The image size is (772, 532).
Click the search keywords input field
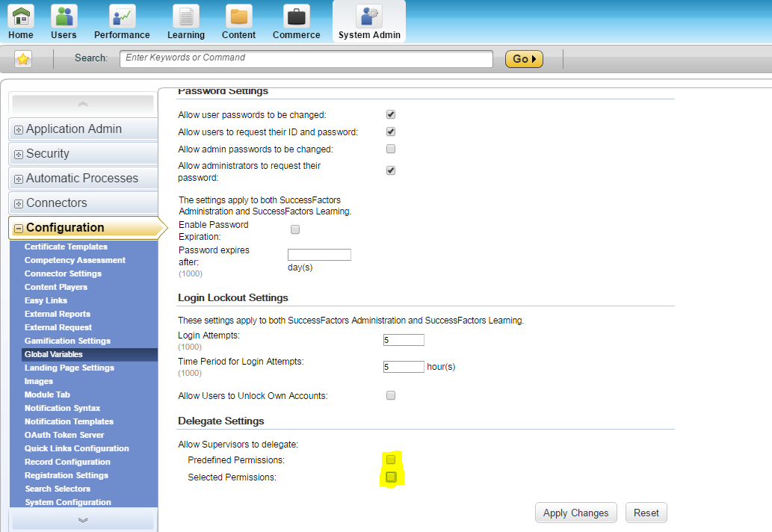click(x=306, y=58)
